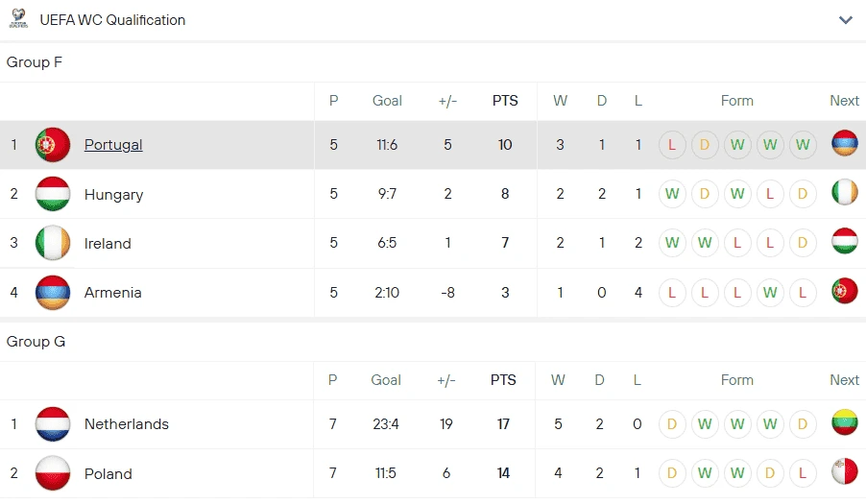Click Poland's team flag icon
The height and width of the screenshot is (504, 866).
[52, 473]
